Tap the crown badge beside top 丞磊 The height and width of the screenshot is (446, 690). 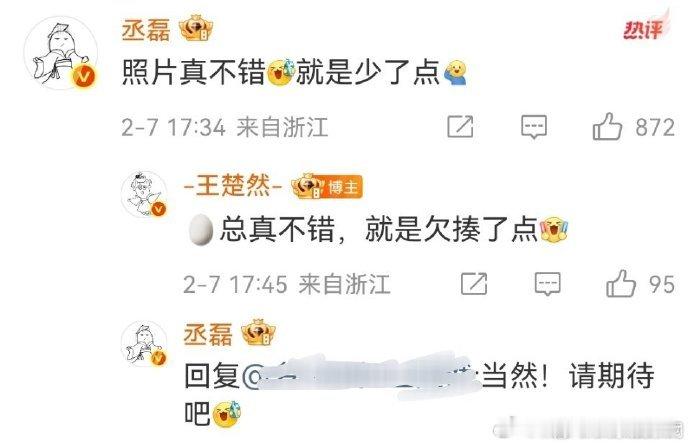tap(196, 29)
